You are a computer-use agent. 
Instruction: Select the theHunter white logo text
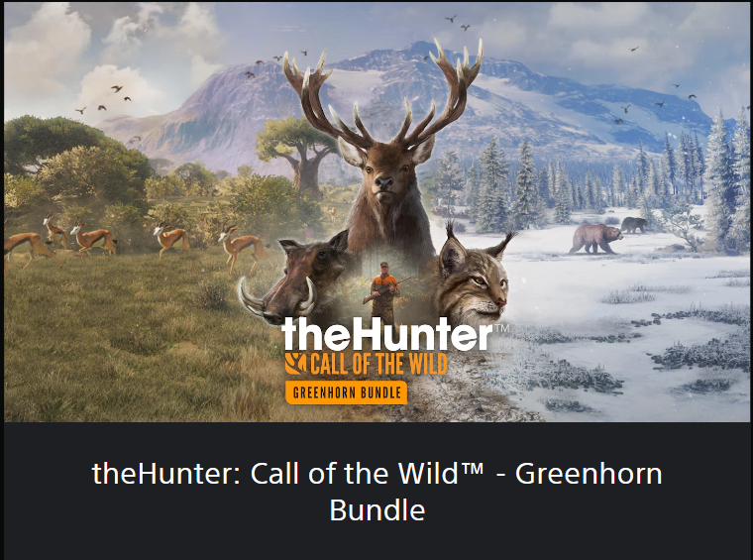387,334
